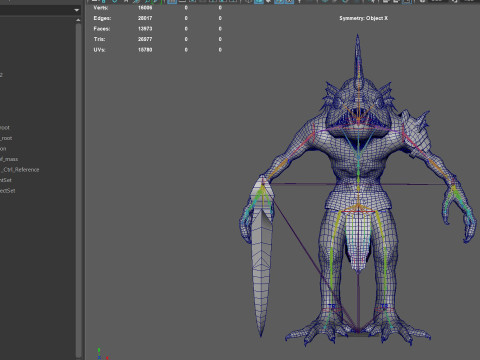Click the XYZ axis gizmo in viewport corner

102,354
